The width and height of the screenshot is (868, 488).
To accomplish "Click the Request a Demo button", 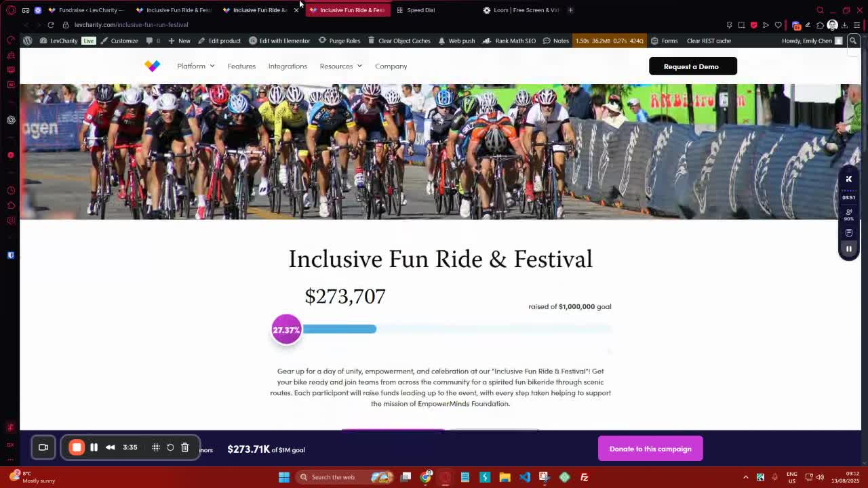I will tap(692, 66).
